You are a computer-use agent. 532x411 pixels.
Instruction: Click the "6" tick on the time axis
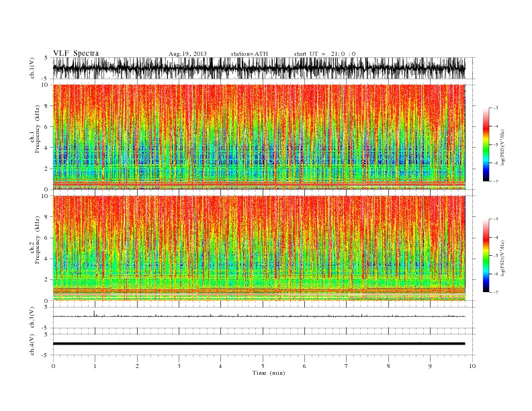click(x=304, y=366)
